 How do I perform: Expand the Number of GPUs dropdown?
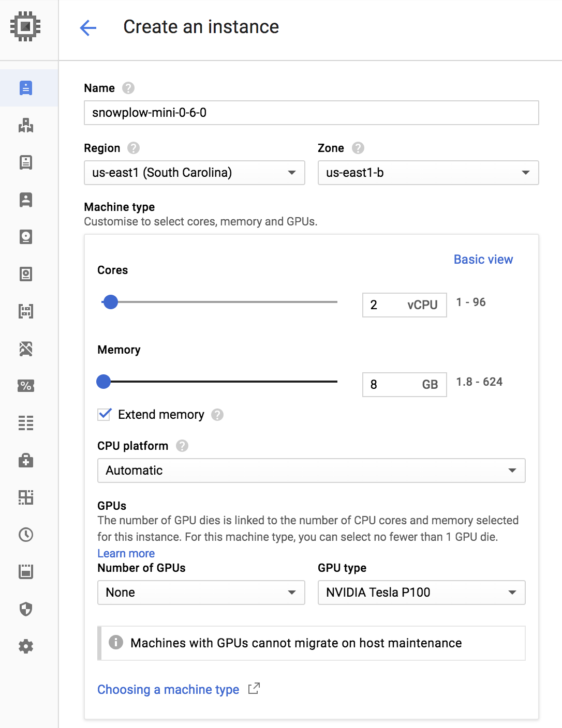pyautogui.click(x=201, y=593)
